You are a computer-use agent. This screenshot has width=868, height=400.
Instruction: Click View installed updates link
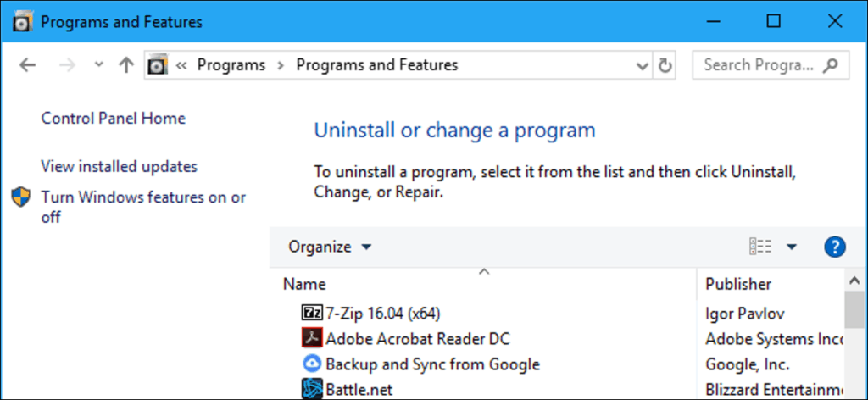click(x=119, y=166)
